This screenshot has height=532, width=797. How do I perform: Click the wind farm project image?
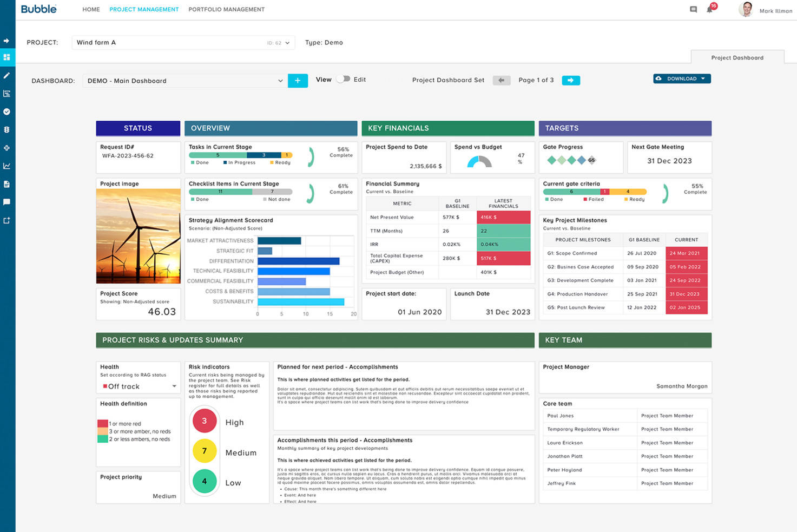139,236
